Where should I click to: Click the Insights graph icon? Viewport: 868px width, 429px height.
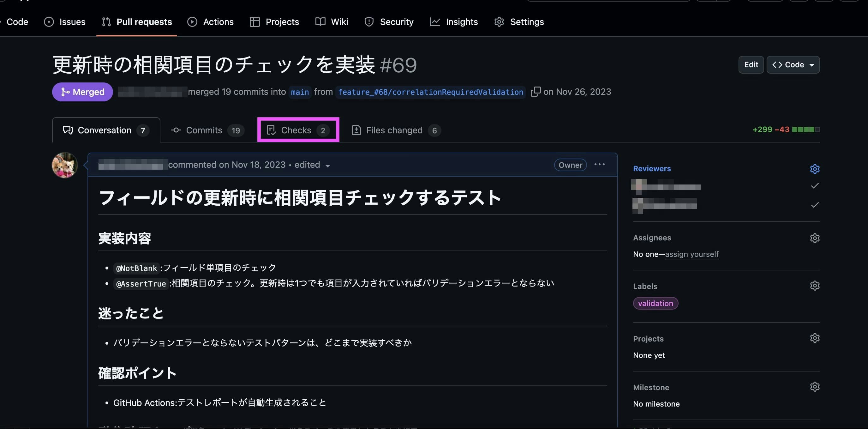coord(435,21)
